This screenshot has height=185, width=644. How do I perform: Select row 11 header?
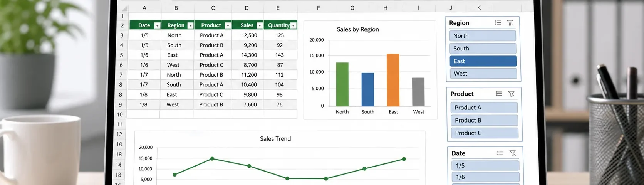(x=120, y=124)
